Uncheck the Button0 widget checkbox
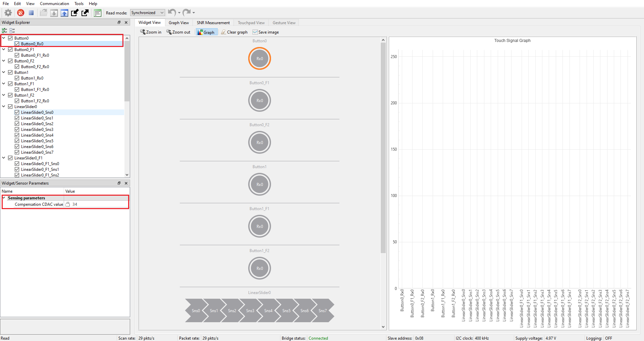This screenshot has width=644, height=341. click(x=10, y=38)
